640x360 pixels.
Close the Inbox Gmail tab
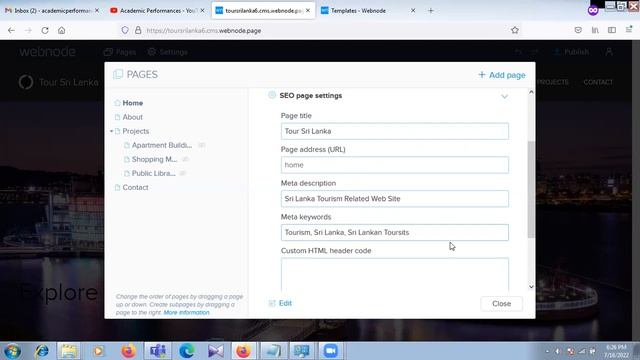click(x=97, y=11)
